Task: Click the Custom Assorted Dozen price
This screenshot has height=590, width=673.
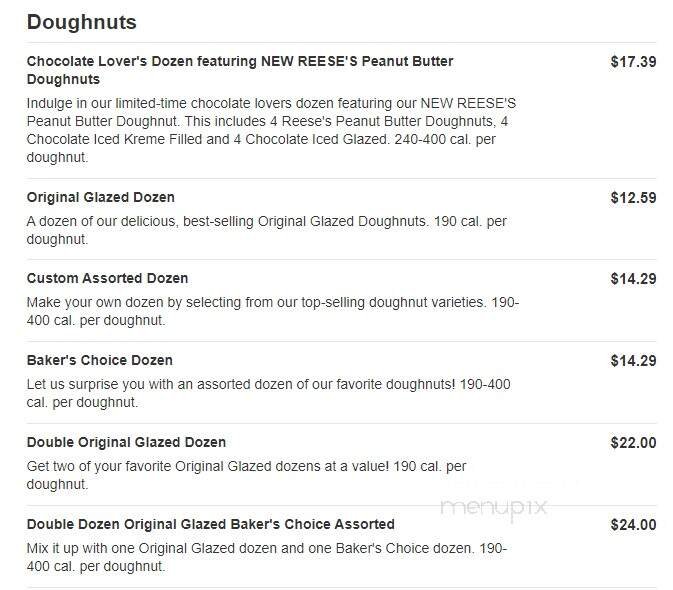Action: (x=633, y=279)
